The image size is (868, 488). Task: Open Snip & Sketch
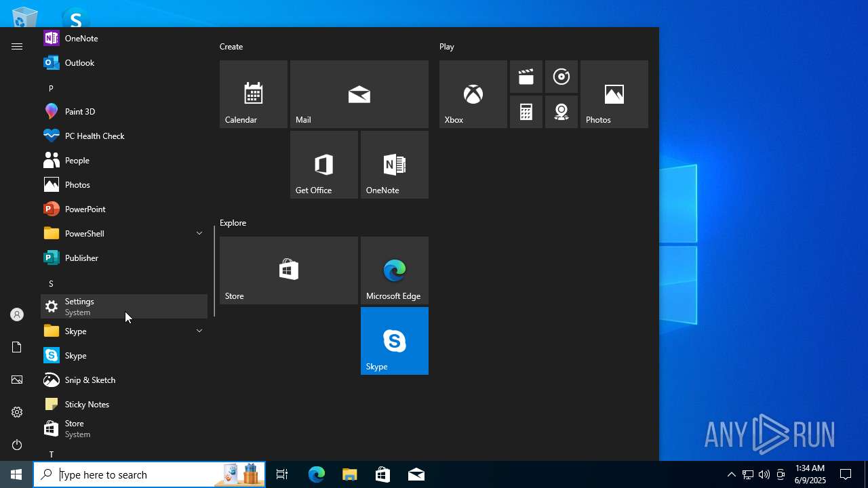tap(124, 380)
